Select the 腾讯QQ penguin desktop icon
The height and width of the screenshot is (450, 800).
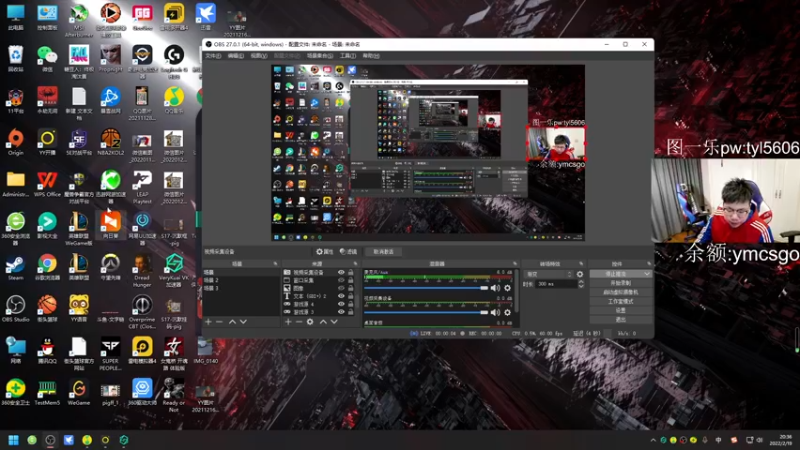click(x=47, y=351)
